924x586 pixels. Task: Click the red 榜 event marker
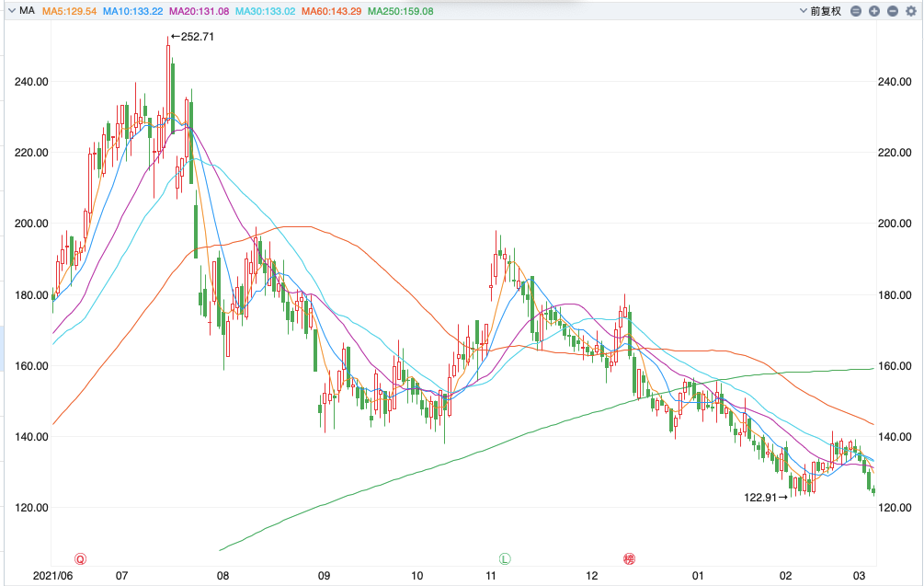[630, 558]
